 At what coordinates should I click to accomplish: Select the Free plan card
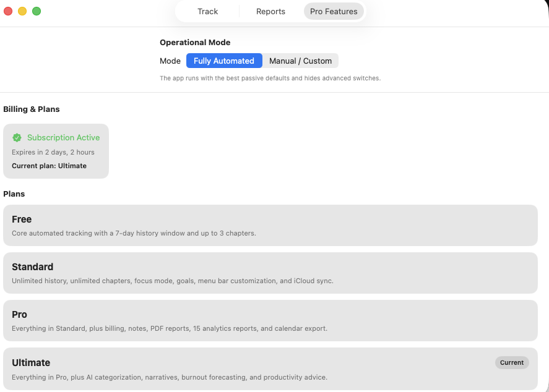click(270, 226)
